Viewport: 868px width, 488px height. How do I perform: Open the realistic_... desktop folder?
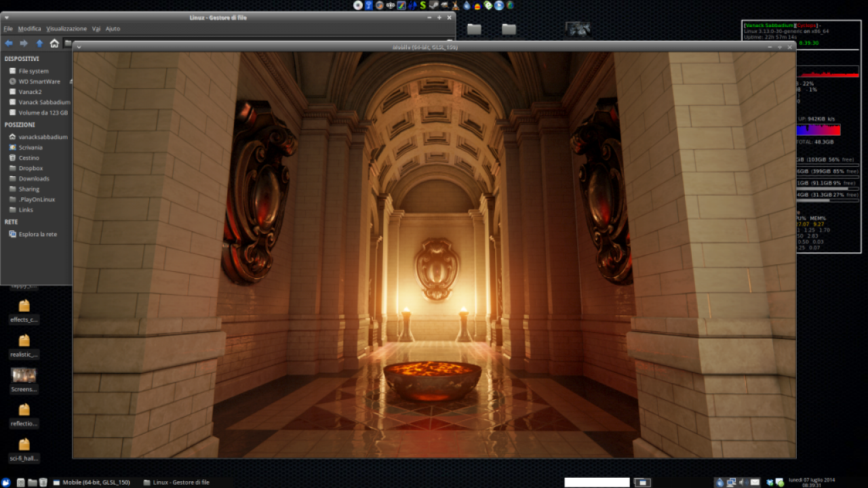[x=24, y=347]
